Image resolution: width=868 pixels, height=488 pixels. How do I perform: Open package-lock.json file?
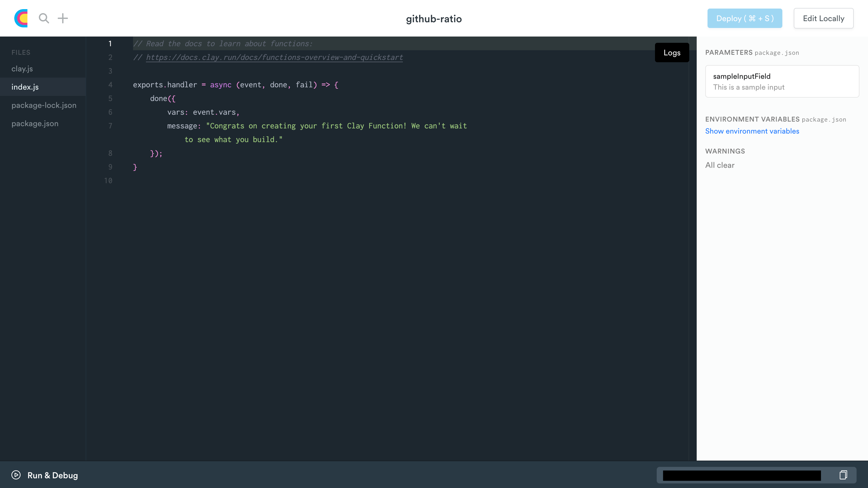tap(44, 105)
